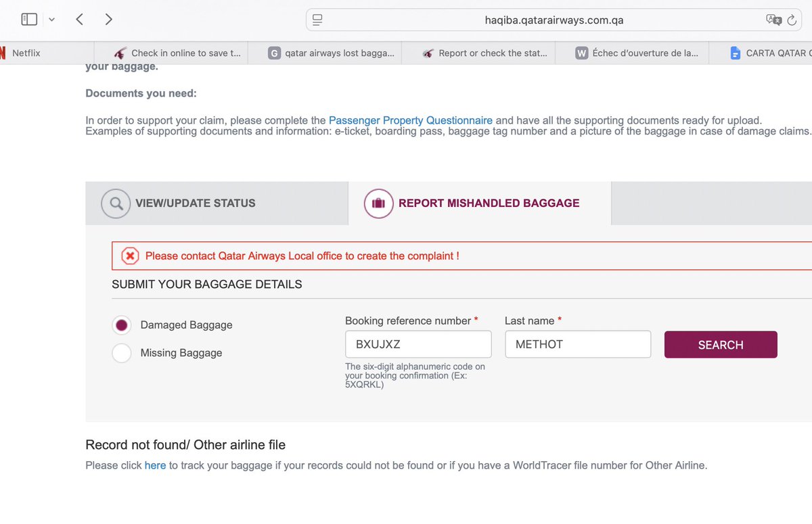Select the Damaged Baggage radio button
The image size is (812, 524).
pos(122,325)
